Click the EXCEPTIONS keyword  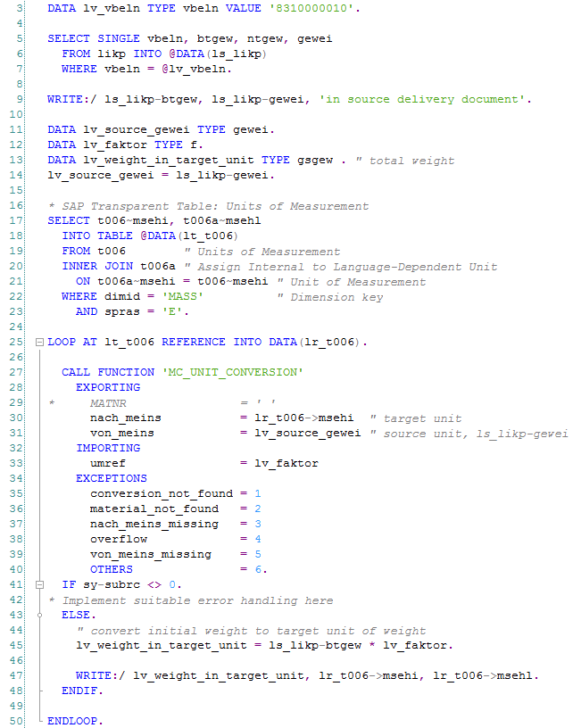pos(112,478)
